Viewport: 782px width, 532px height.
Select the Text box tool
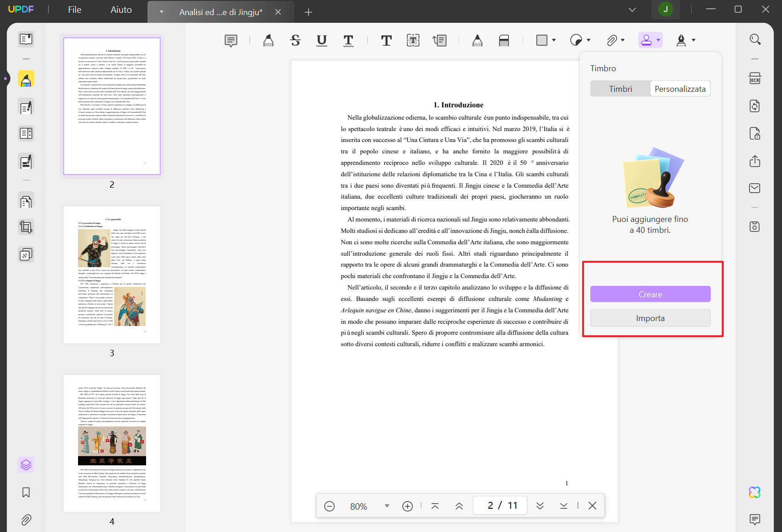pyautogui.click(x=413, y=40)
